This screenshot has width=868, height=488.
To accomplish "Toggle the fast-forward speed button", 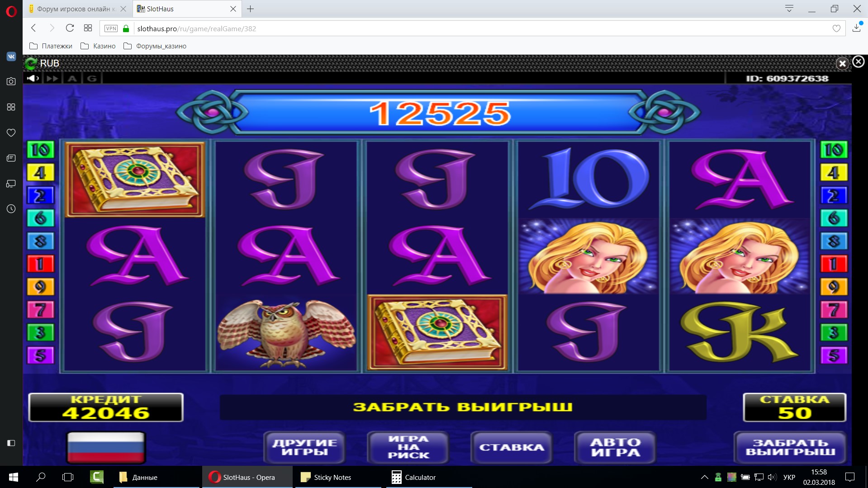I will pos(52,78).
